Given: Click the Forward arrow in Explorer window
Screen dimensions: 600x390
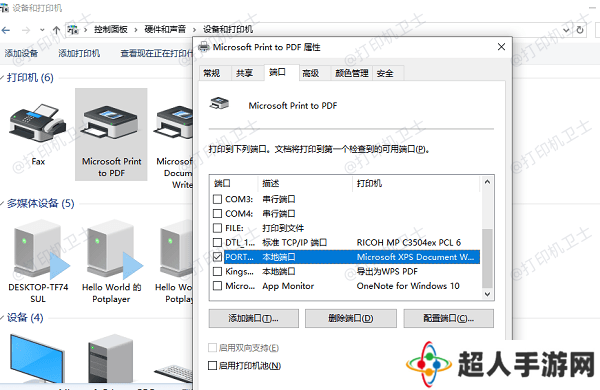Looking at the screenshot, I should [26, 30].
